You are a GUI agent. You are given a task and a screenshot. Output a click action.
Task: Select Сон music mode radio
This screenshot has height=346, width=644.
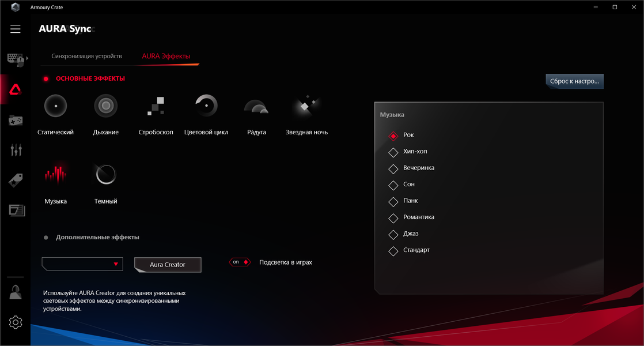click(393, 185)
